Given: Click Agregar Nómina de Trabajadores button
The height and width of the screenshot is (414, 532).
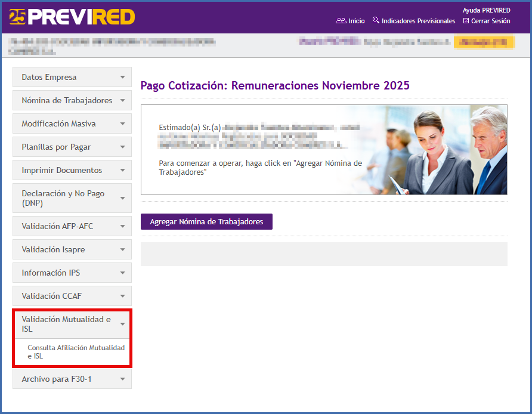Looking at the screenshot, I should [x=206, y=221].
